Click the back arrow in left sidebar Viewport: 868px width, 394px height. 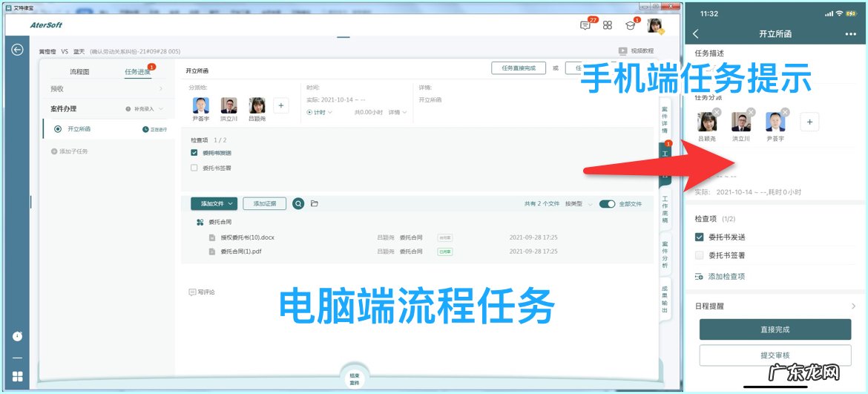point(17,50)
